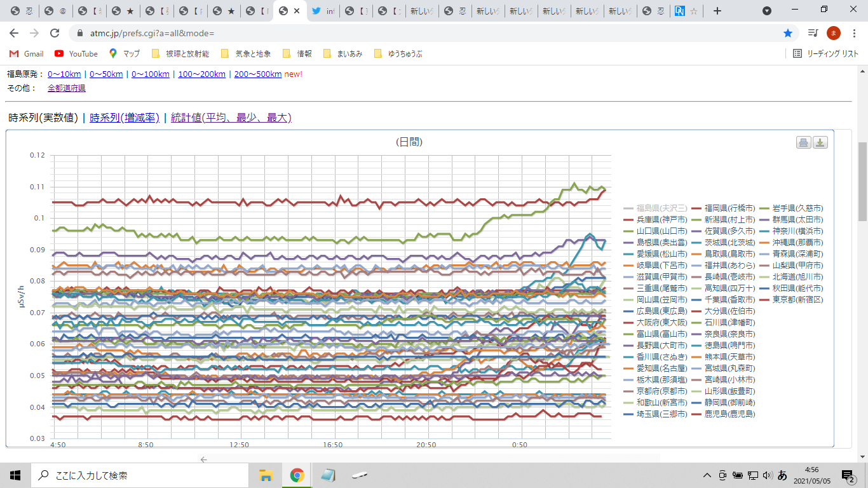Open the media control icon in toolbar
Screen dimensions: 868x488
(x=813, y=33)
